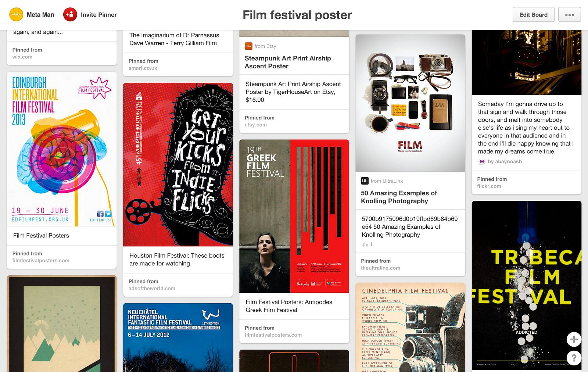Open the 19th Greek Film Festival poster
The height and width of the screenshot is (372, 588).
pyautogui.click(x=294, y=216)
